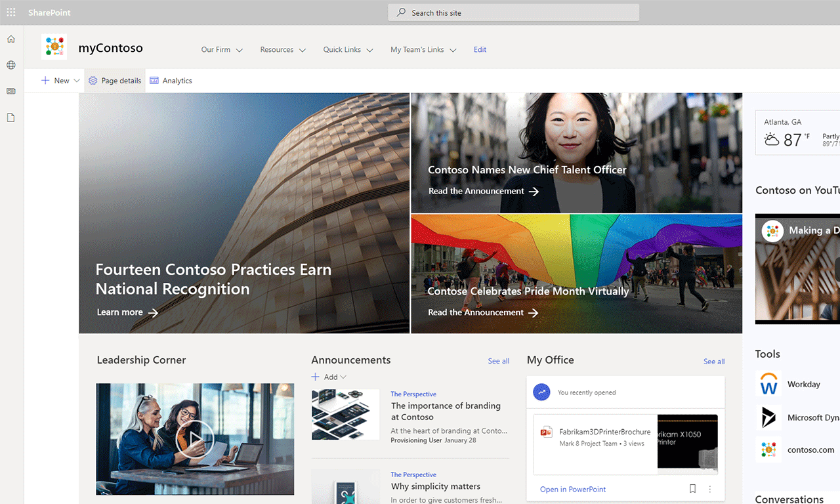This screenshot has height=504, width=840.
Task: Click the plus icon next to Add
Action: coord(316,377)
